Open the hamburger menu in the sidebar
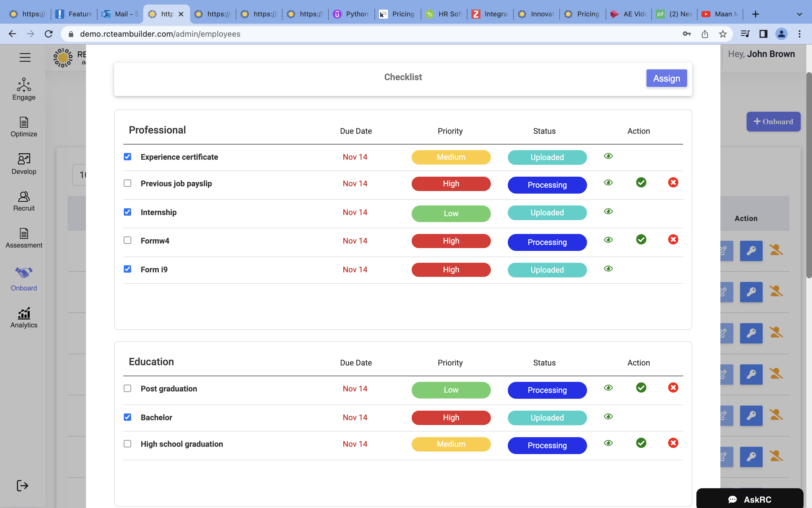The image size is (812, 508). [x=25, y=58]
